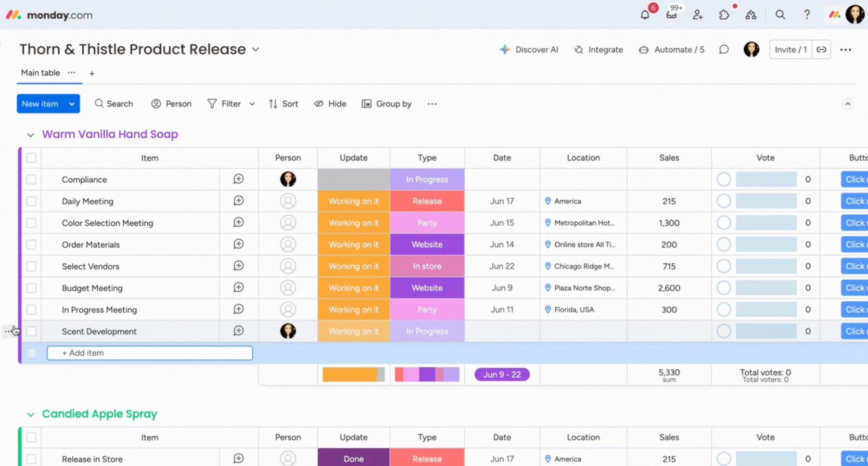Add a new view with plus icon
868x466 pixels.
[92, 73]
